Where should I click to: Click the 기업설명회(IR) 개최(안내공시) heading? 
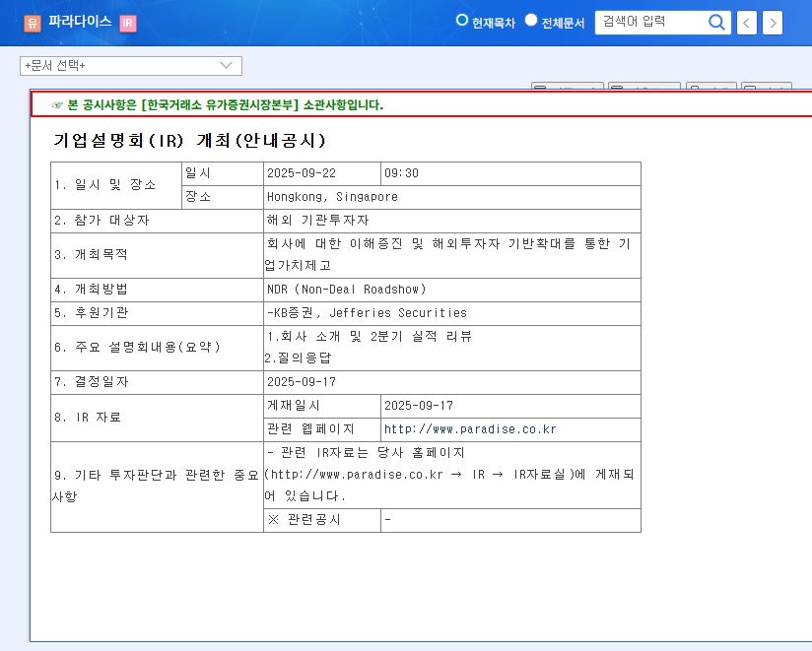point(189,140)
